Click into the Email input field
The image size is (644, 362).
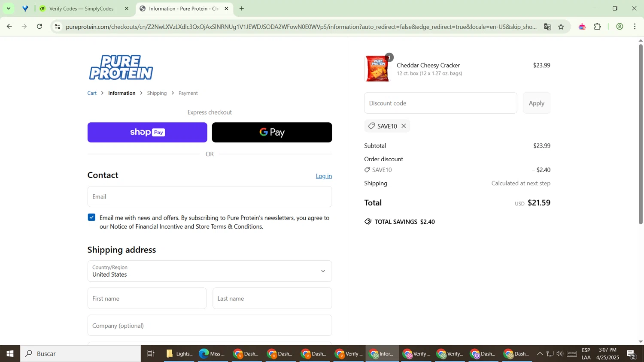210,196
